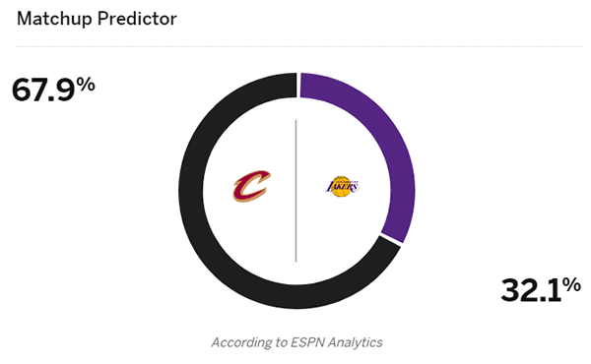Click the percent sign beside 32.1

coord(571,285)
